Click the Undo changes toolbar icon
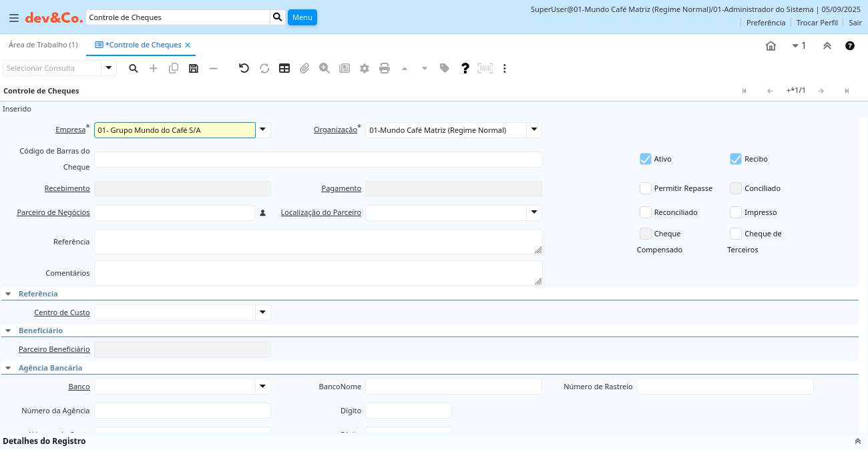The image size is (868, 450). click(244, 68)
